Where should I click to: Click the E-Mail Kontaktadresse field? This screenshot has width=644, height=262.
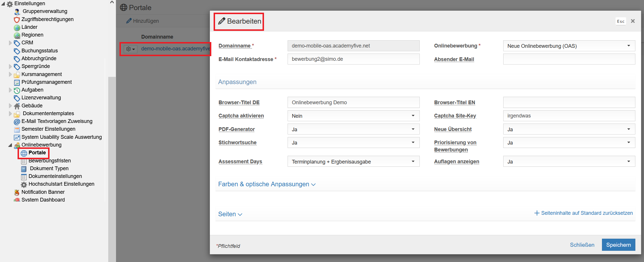pyautogui.click(x=354, y=59)
